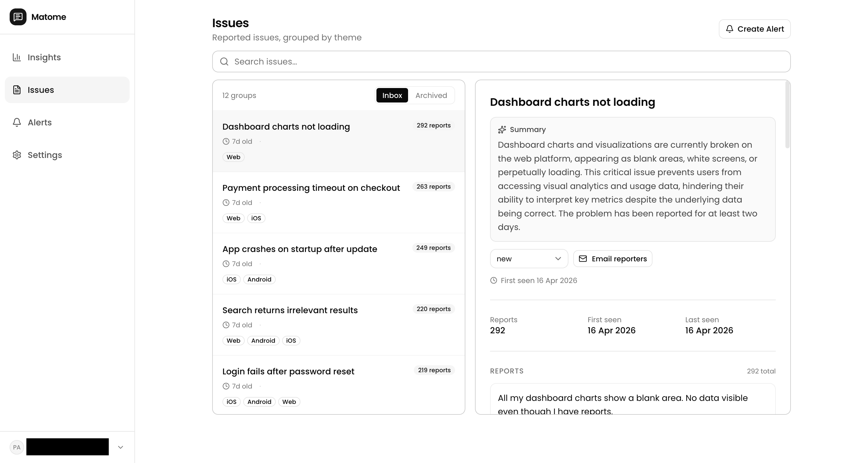The width and height of the screenshot is (868, 463).
Task: Click the 292 reports badge
Action: pyautogui.click(x=433, y=125)
